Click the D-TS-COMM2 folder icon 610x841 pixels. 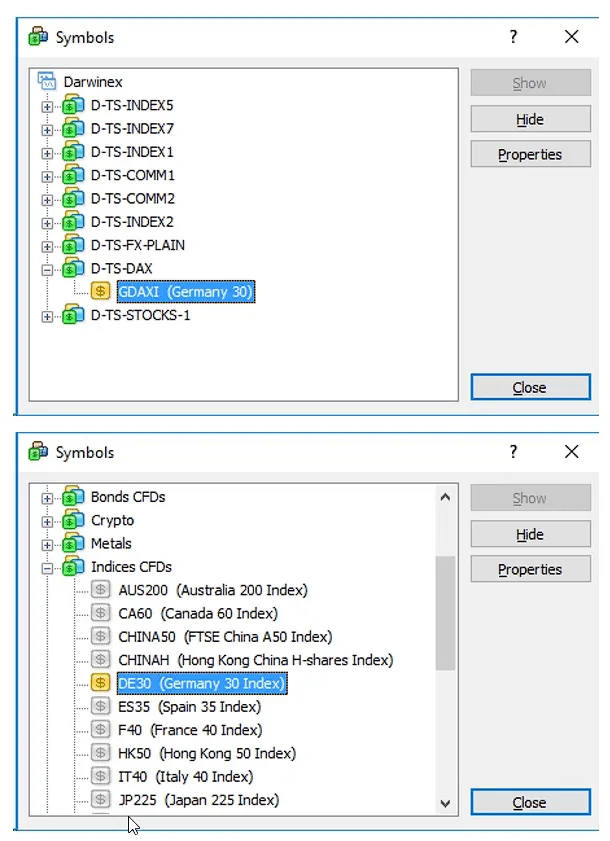73,198
